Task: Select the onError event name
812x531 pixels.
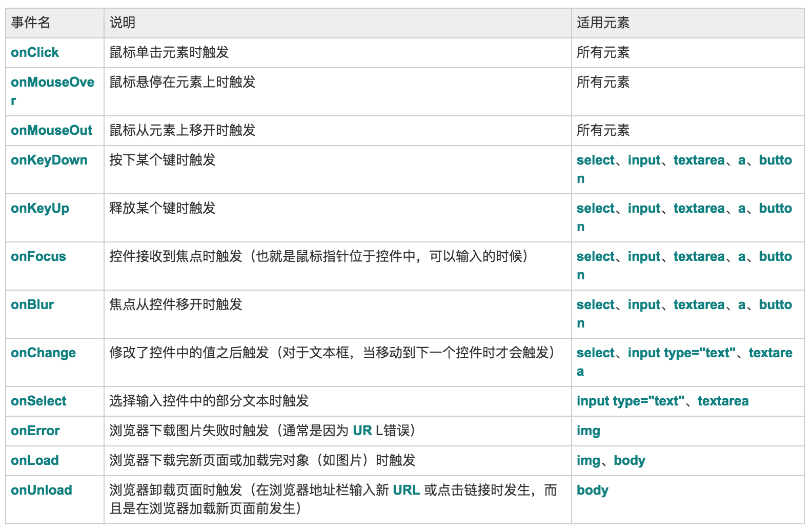Action: click(x=35, y=431)
